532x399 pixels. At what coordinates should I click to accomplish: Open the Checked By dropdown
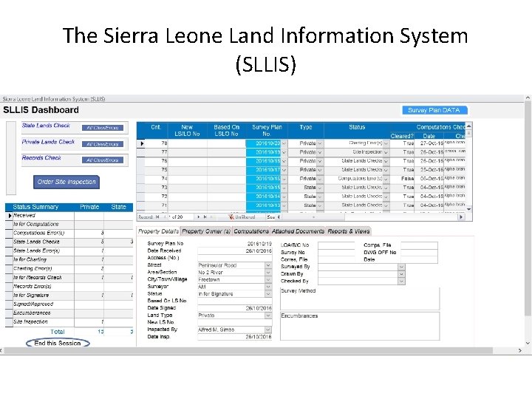[x=401, y=281]
